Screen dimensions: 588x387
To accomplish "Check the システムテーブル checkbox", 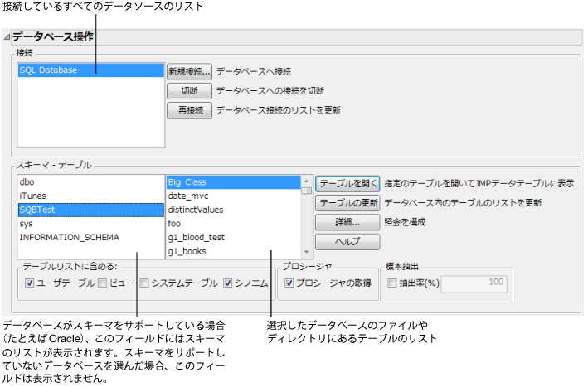I will [144, 283].
